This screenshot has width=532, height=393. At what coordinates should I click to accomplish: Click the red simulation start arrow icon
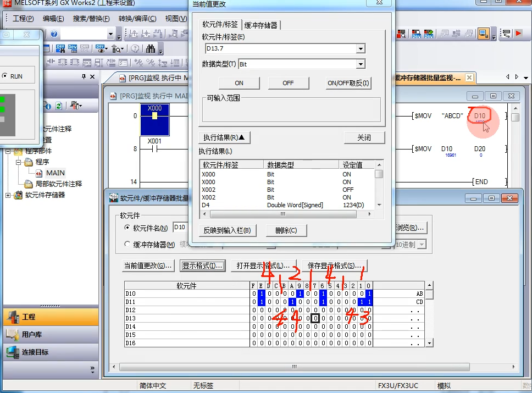tap(518, 34)
